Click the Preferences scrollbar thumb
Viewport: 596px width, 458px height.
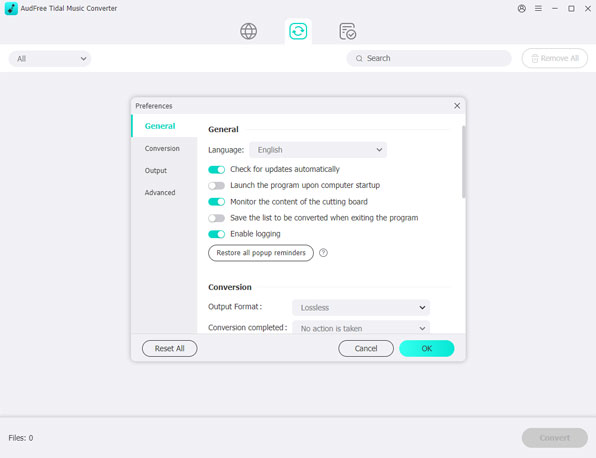point(463,162)
